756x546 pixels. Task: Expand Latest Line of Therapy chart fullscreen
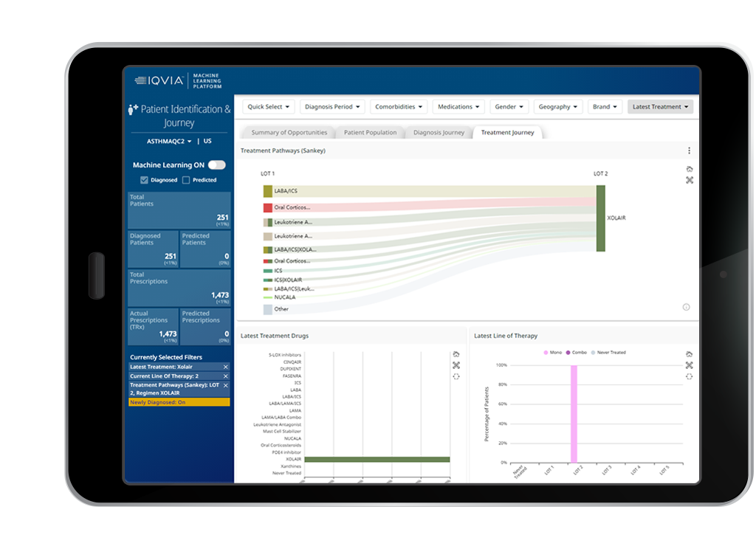click(x=689, y=365)
